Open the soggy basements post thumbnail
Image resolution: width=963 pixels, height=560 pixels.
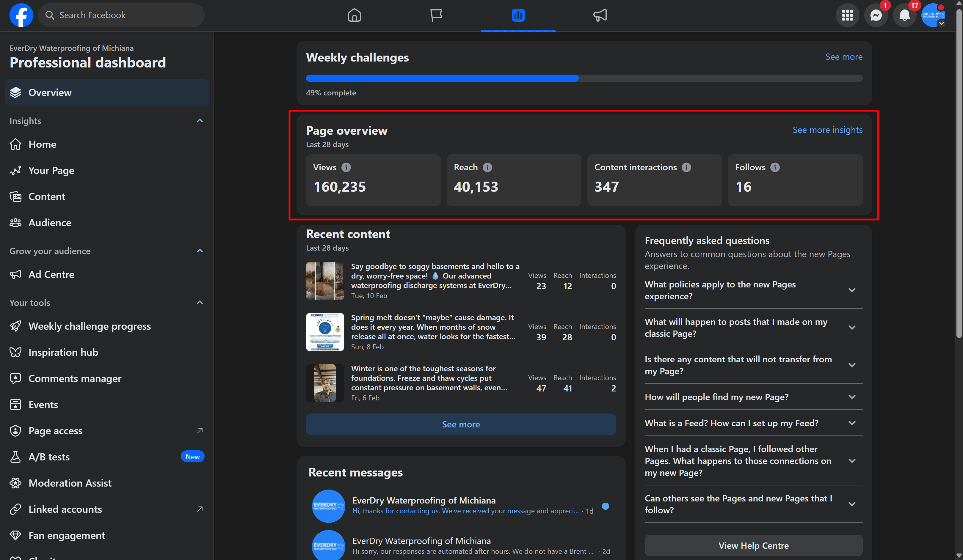point(325,281)
